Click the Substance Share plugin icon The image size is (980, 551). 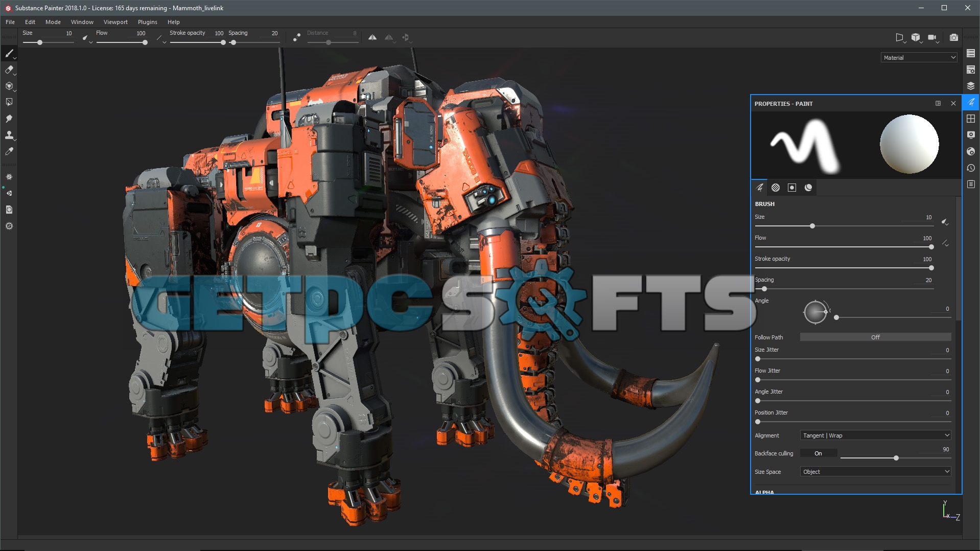(9, 226)
